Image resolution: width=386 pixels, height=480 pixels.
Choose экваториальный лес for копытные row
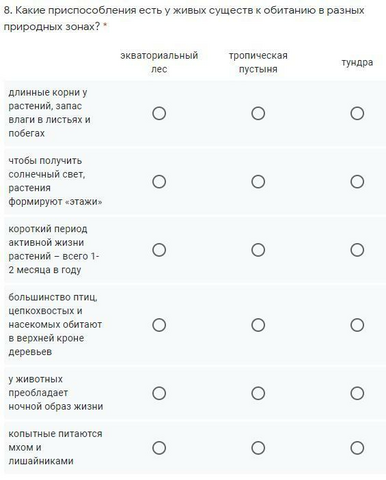159,448
